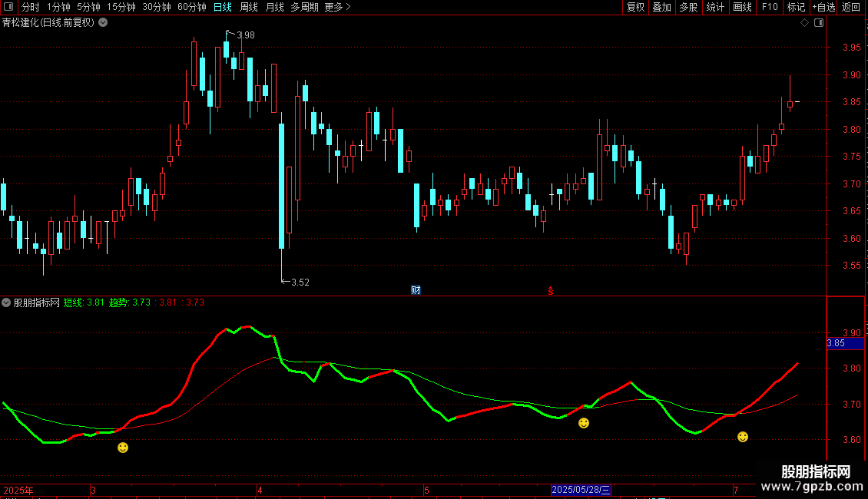868x499 pixels.
Task: Activate the 画线 drawing tools
Action: coord(742,7)
